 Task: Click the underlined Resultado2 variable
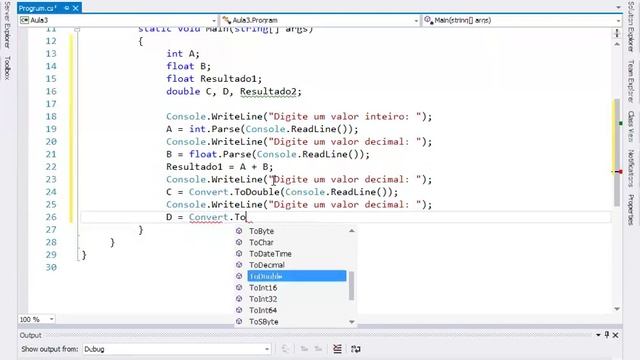click(x=268, y=91)
